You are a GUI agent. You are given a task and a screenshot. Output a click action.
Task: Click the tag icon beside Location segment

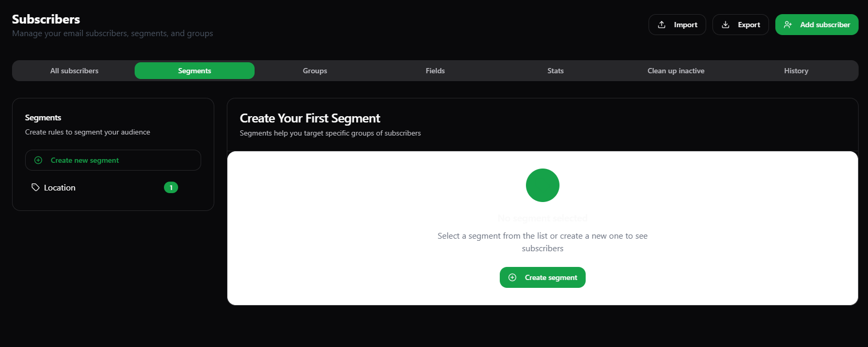click(x=35, y=187)
